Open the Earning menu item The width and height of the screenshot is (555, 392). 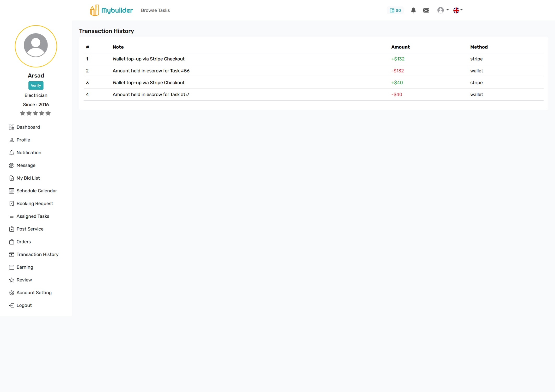pyautogui.click(x=25, y=267)
